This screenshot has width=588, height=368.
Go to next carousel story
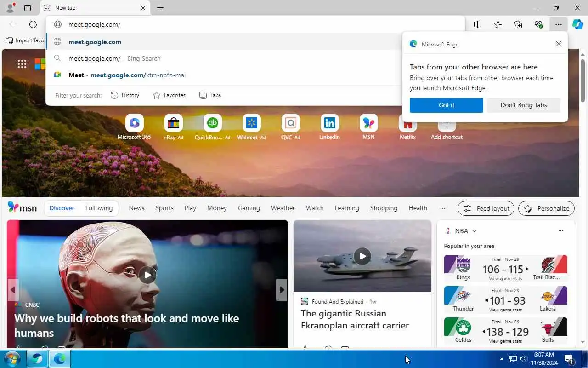(x=282, y=290)
